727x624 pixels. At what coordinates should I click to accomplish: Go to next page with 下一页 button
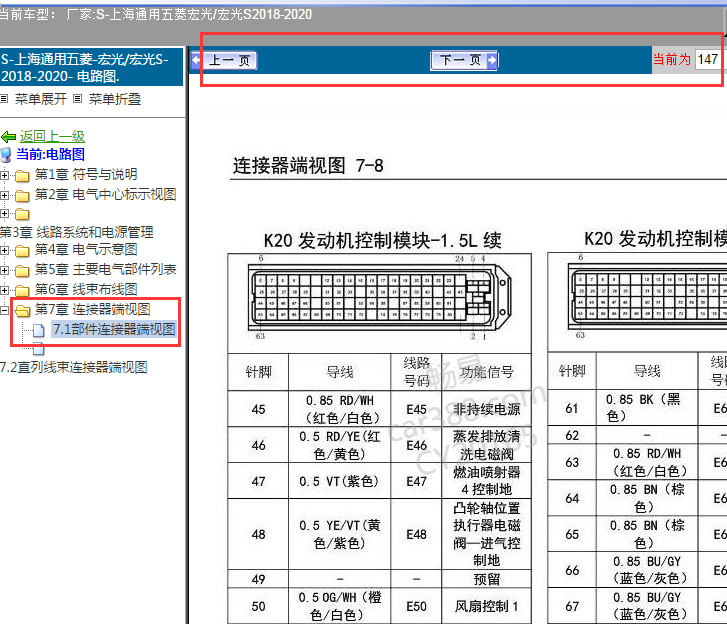click(x=464, y=60)
